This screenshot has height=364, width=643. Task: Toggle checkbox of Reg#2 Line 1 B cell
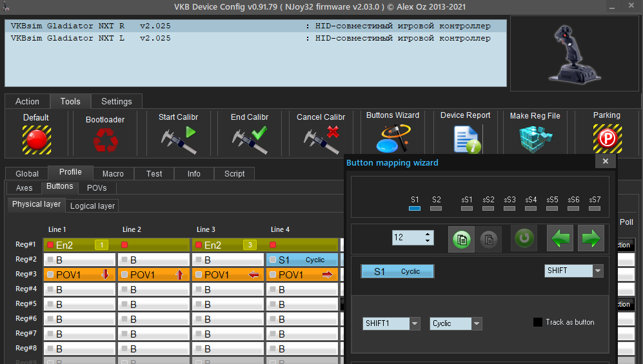point(50,260)
